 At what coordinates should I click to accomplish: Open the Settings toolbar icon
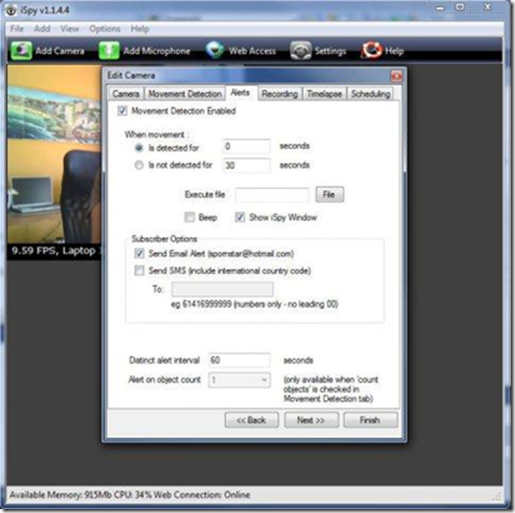click(300, 51)
